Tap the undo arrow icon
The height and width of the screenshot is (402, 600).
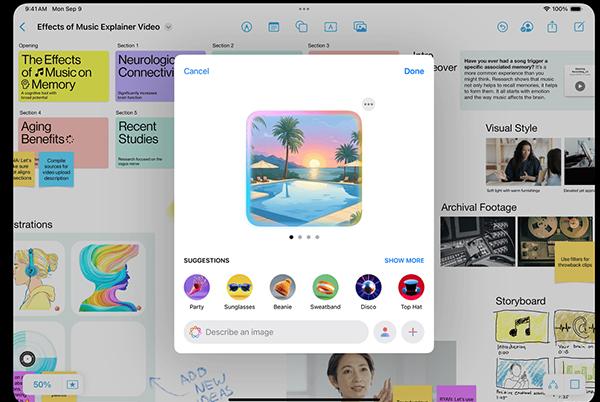click(502, 27)
